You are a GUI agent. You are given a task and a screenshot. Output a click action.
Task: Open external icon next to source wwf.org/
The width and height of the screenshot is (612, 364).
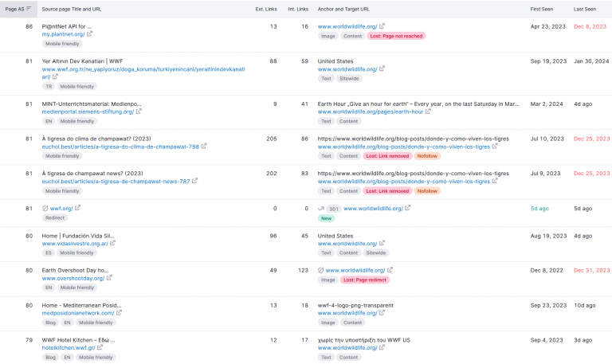point(77,208)
